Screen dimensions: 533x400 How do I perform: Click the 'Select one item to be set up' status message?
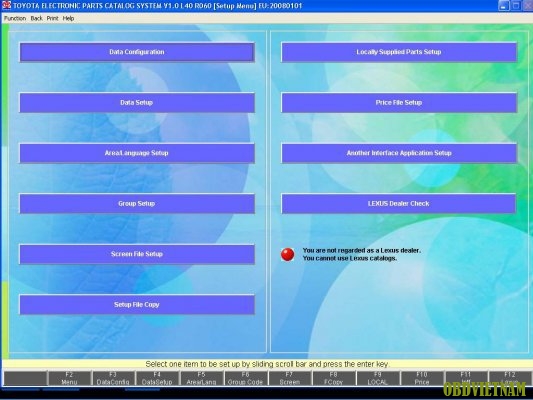267,364
